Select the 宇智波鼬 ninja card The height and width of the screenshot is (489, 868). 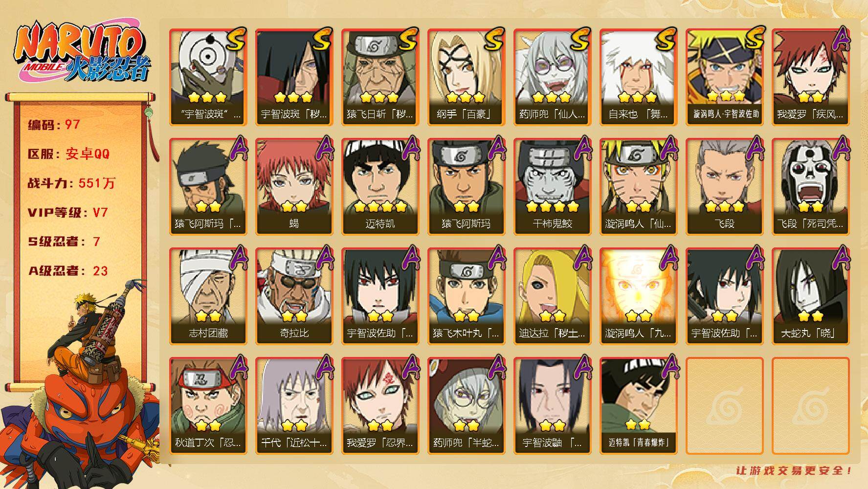point(552,405)
